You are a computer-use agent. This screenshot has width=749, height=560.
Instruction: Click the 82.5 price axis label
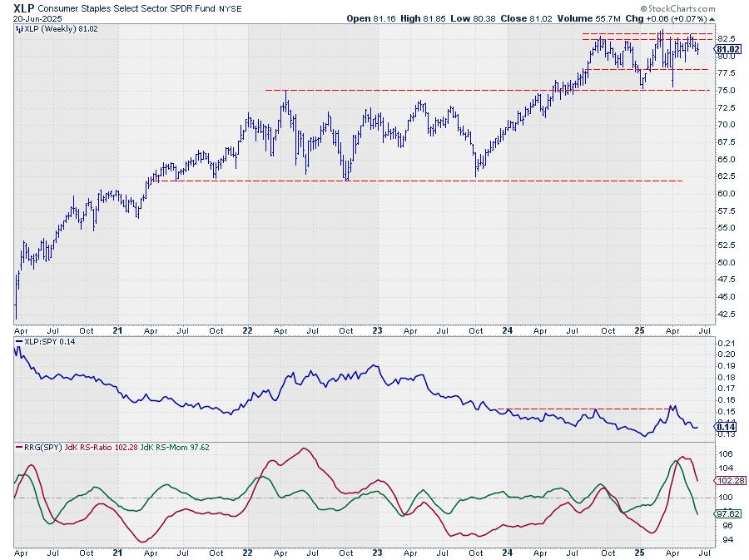tap(726, 38)
